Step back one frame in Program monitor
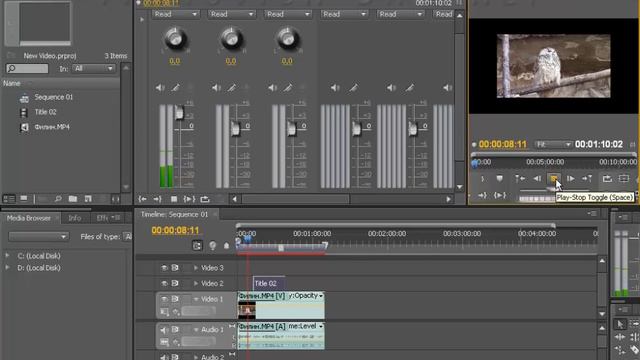The width and height of the screenshot is (640, 360). coord(537,178)
